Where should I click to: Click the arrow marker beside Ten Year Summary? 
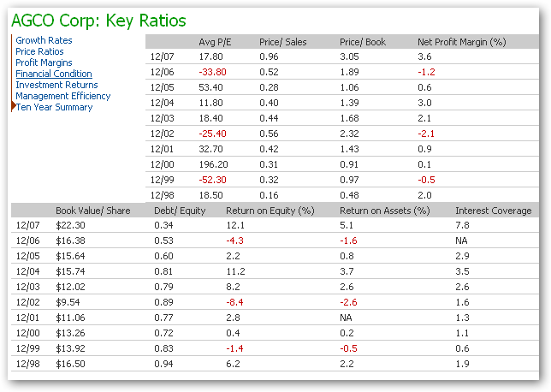[x=13, y=107]
